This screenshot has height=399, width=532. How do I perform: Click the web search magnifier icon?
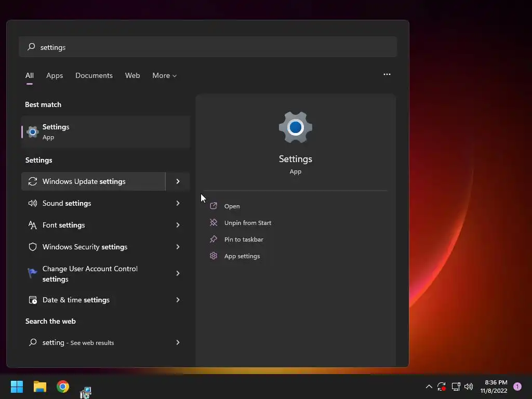(x=33, y=342)
